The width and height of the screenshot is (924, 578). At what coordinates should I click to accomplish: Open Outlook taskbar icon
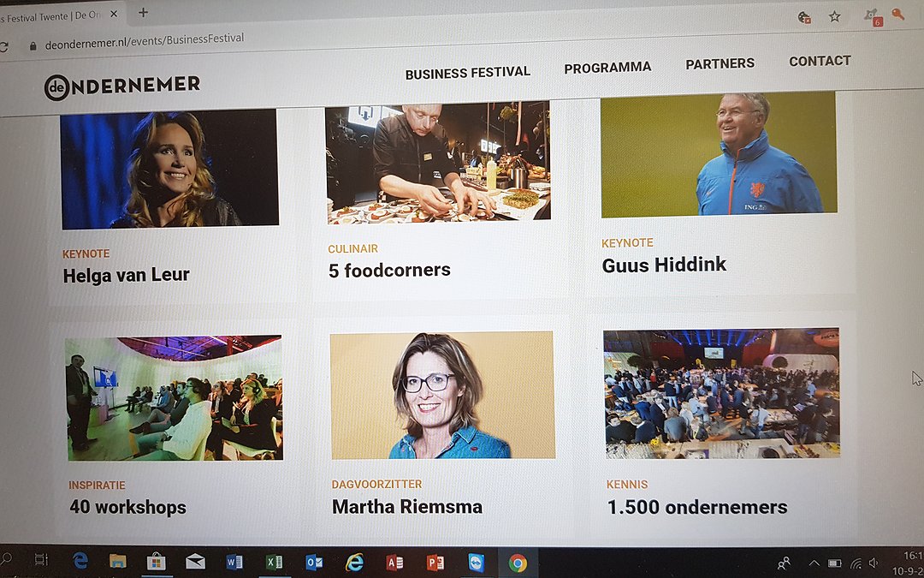314,563
